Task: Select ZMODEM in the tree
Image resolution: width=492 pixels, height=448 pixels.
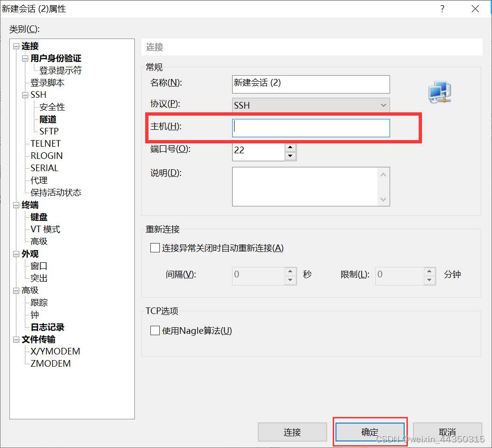Action: [51, 363]
